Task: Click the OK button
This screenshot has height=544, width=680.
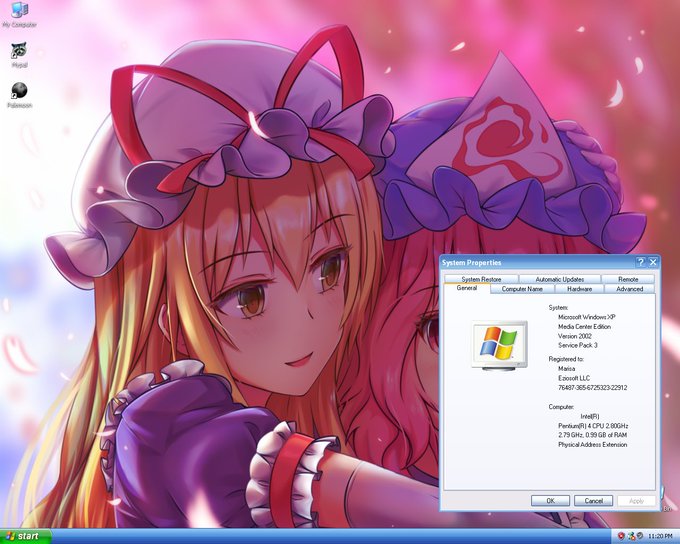Action: tap(550, 501)
